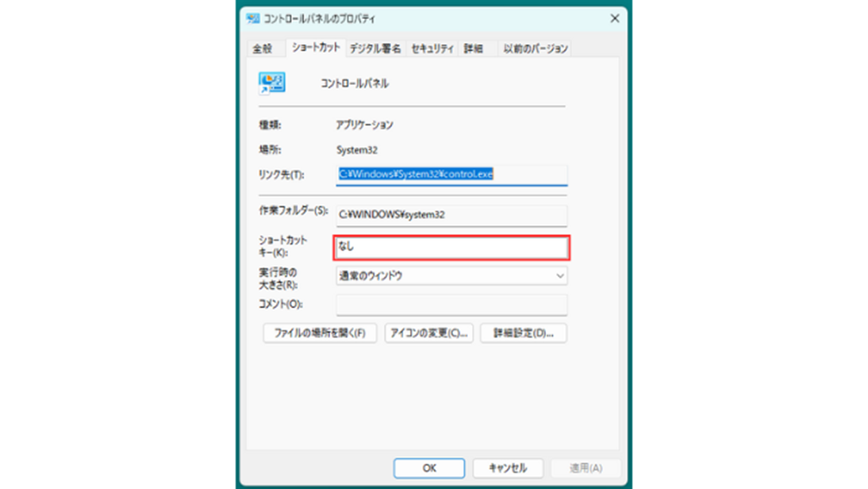This screenshot has height=489, width=868.
Task: Select the ショートカット tab
Action: (x=316, y=48)
